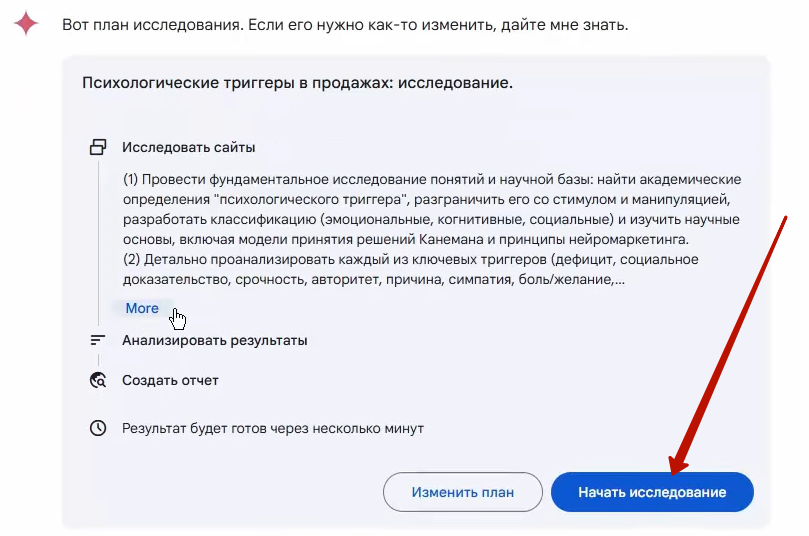Start the research with Начать исследование
Screen dimensions: 809x536
tap(652, 492)
